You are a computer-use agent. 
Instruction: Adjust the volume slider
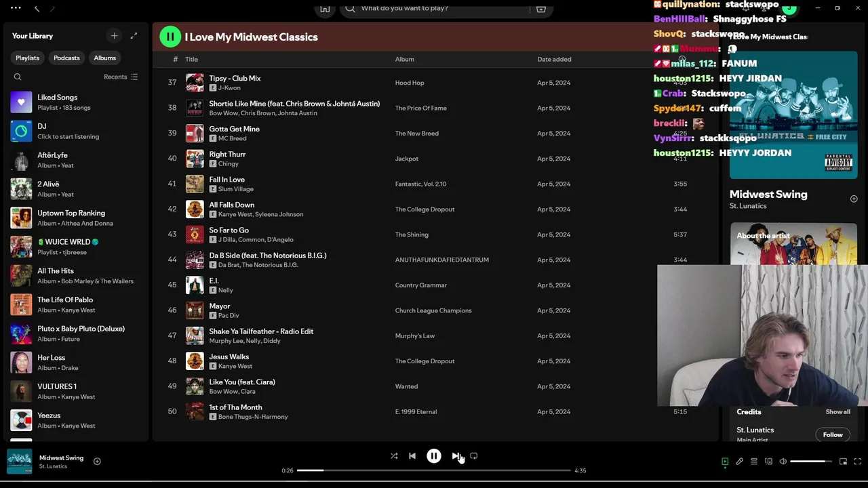[811, 462]
